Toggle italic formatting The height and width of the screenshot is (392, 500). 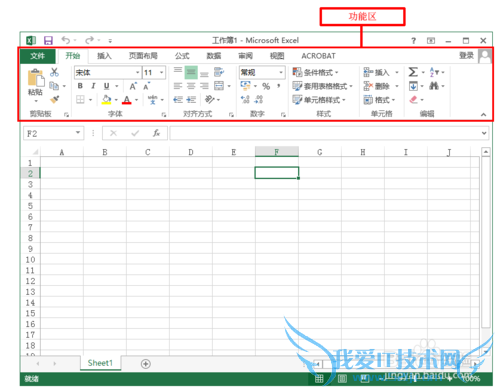(93, 86)
